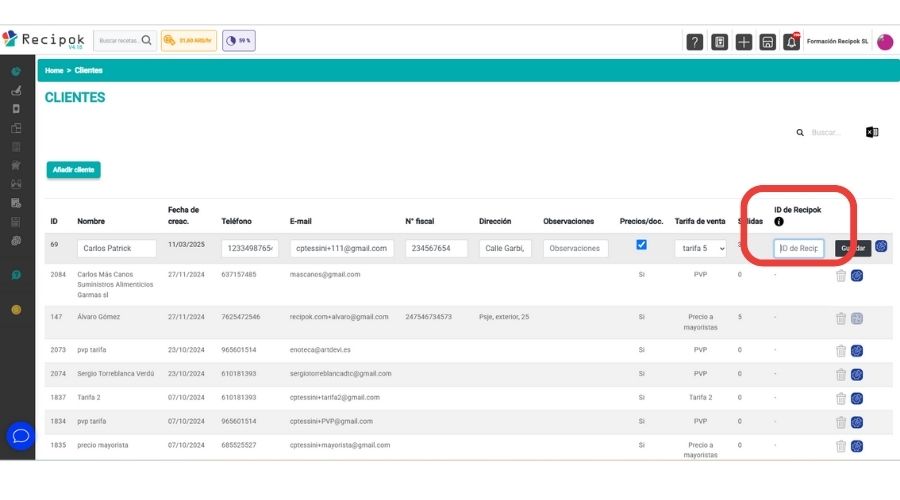Edit the email field cptessini+111@gmail.com
Viewport: 900px width, 500px height.
click(x=342, y=249)
